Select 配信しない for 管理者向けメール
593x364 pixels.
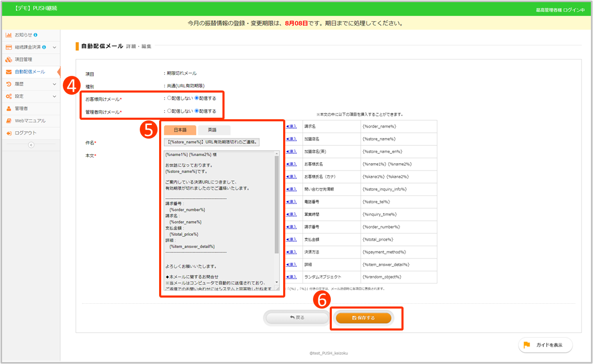[x=169, y=111]
